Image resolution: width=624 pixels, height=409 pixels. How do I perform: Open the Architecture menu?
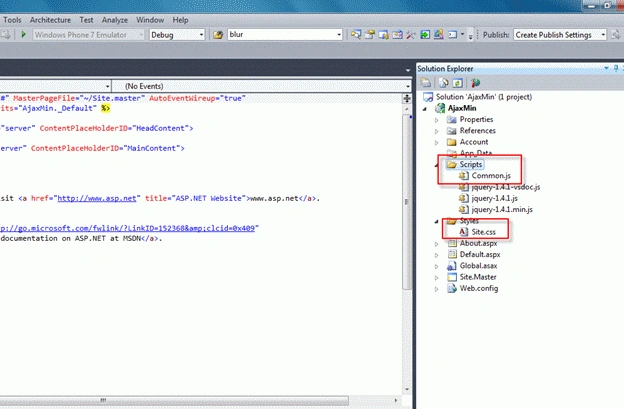click(x=50, y=20)
